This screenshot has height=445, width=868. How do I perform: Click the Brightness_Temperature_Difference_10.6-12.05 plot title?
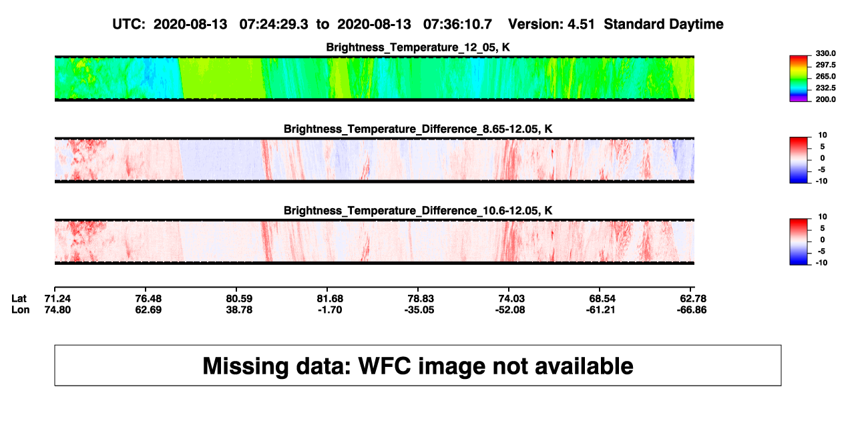pos(418,211)
